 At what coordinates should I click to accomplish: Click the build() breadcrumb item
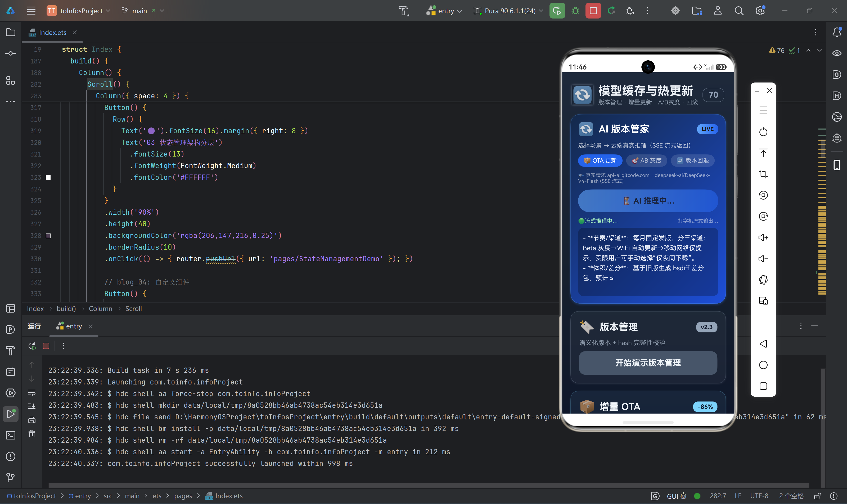66,309
